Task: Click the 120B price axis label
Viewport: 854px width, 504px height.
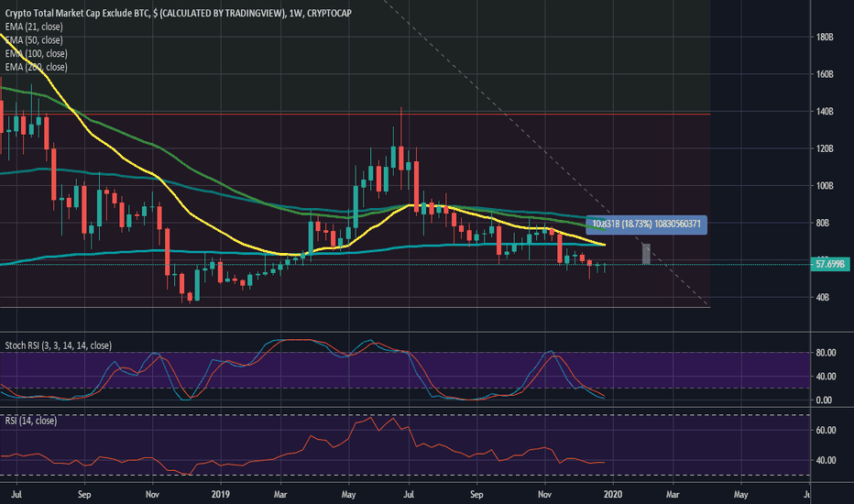Action: point(825,148)
